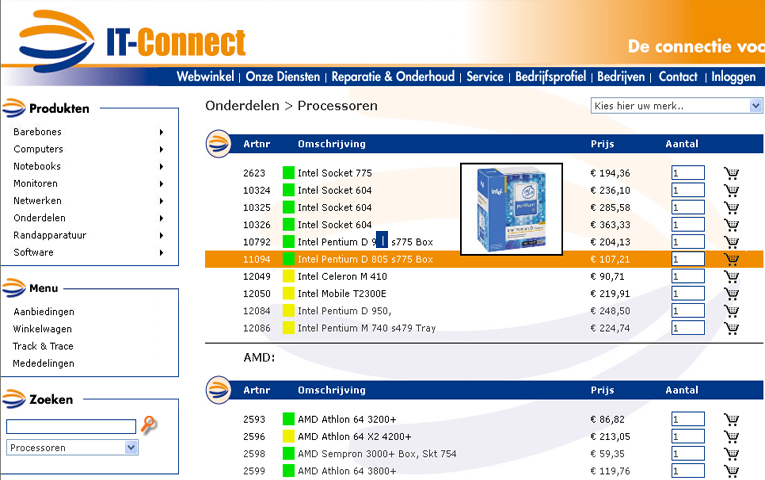The image size is (765, 480).
Task: Open Onze Diensten in navigation bar
Action: tap(283, 77)
